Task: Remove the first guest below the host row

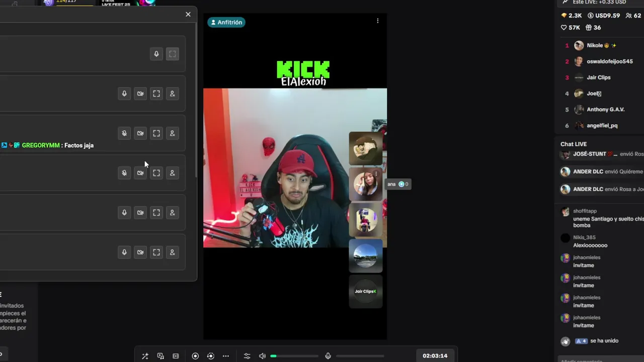Action: click(173, 94)
